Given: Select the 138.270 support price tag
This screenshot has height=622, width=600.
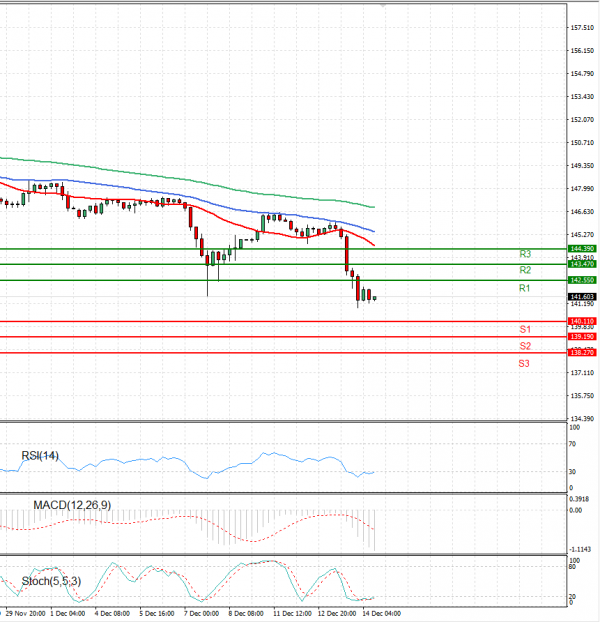Looking at the screenshot, I should pos(582,352).
